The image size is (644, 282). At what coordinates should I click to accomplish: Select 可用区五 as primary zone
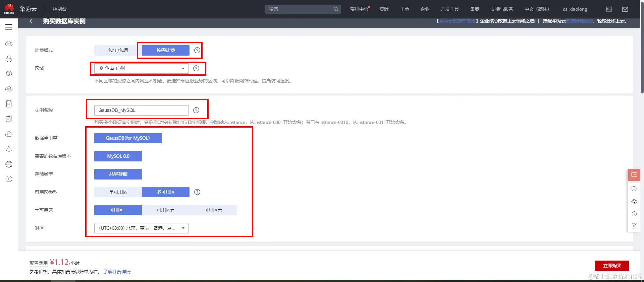[x=166, y=210]
